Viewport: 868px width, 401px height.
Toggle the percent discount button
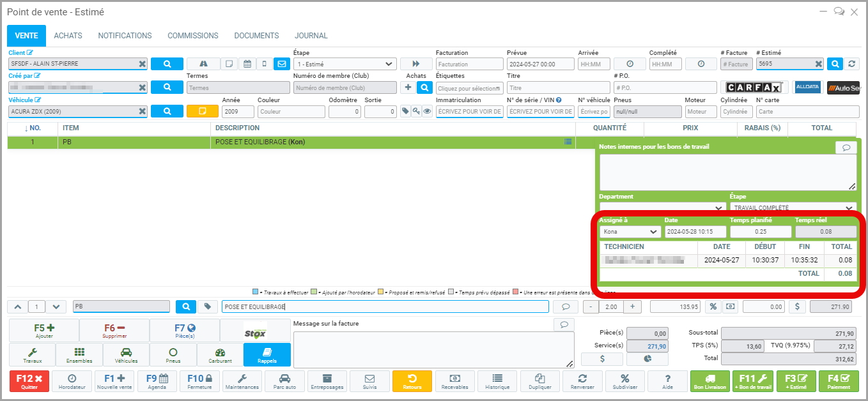tap(713, 306)
